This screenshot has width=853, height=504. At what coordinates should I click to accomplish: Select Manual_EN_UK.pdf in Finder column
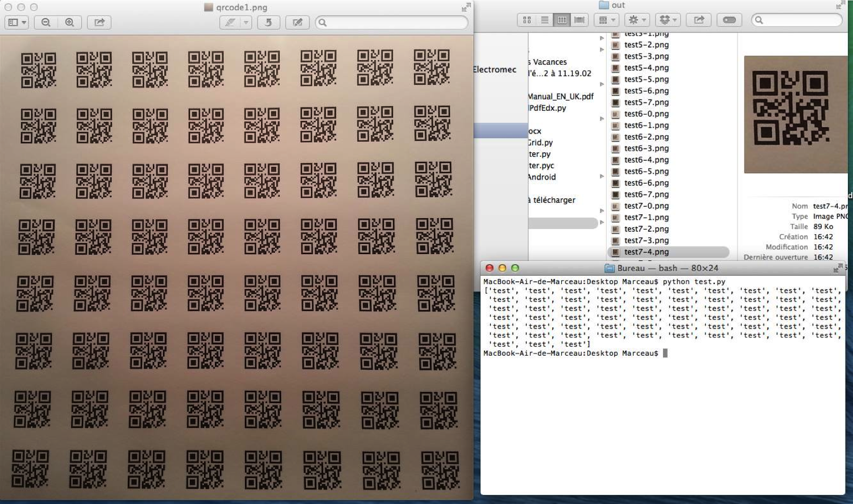[561, 96]
